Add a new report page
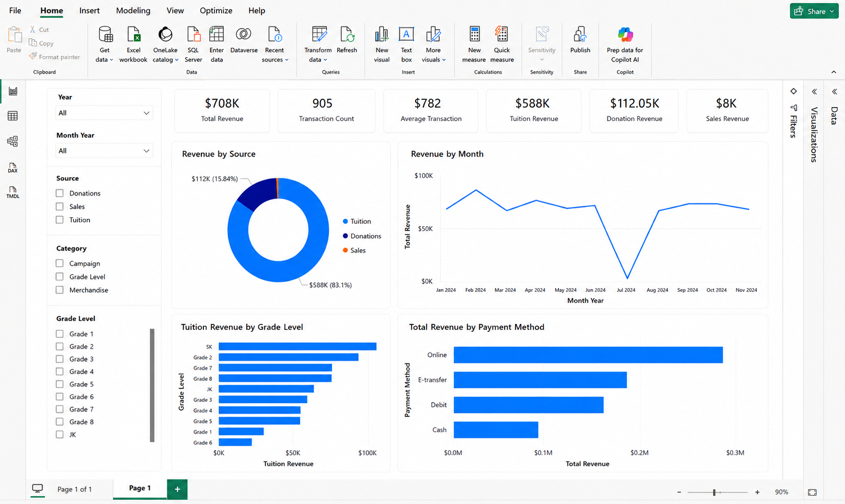 (177, 489)
